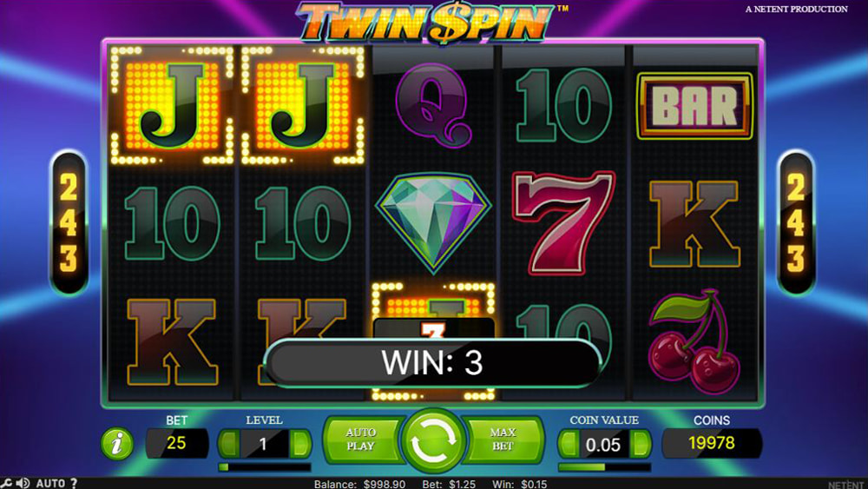The width and height of the screenshot is (868, 489).
Task: Click the WIN: 3 banner
Action: point(432,363)
